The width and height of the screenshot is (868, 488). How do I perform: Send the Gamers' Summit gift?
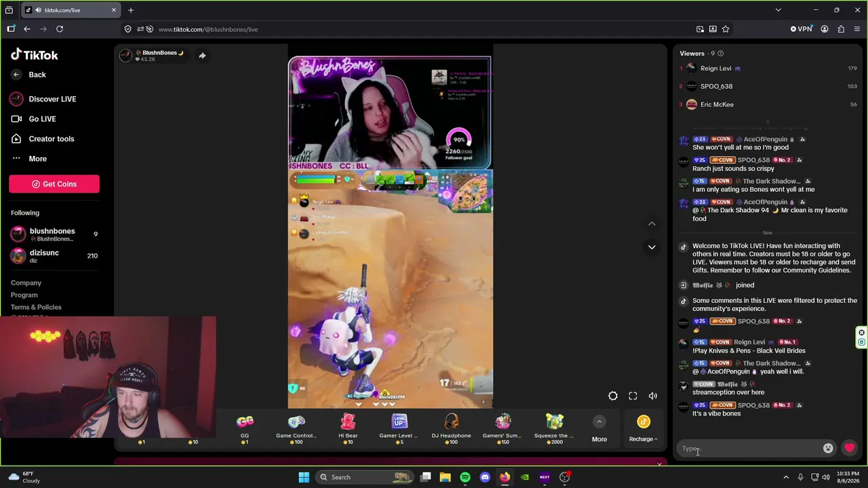pos(502,429)
